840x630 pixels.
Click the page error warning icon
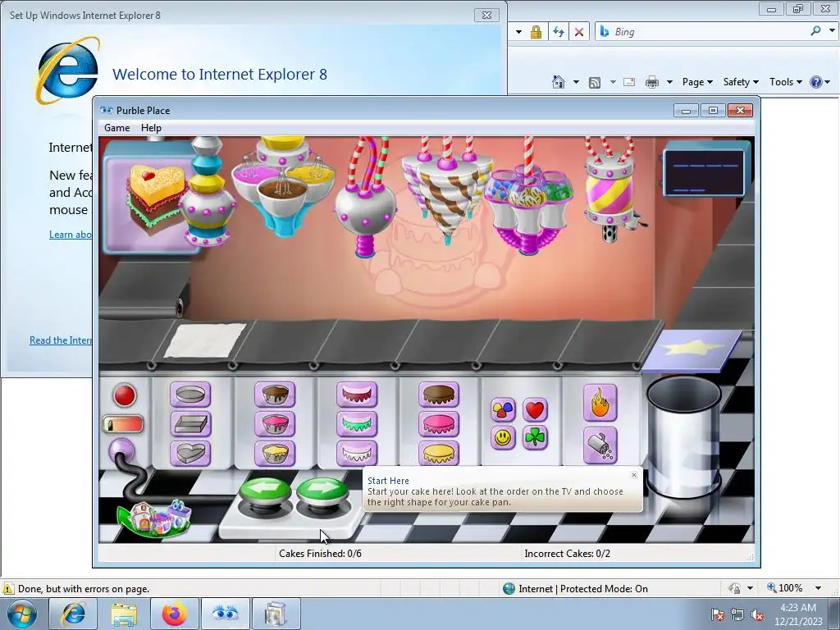8,588
